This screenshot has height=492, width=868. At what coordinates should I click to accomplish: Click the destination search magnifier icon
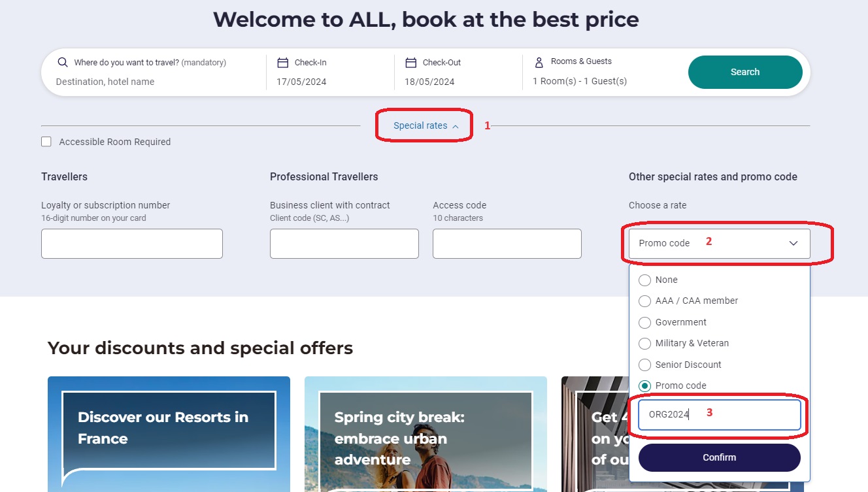(x=63, y=63)
